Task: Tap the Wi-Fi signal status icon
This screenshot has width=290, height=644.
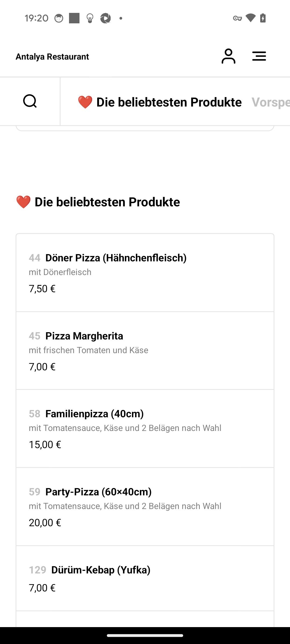Action: (x=251, y=18)
